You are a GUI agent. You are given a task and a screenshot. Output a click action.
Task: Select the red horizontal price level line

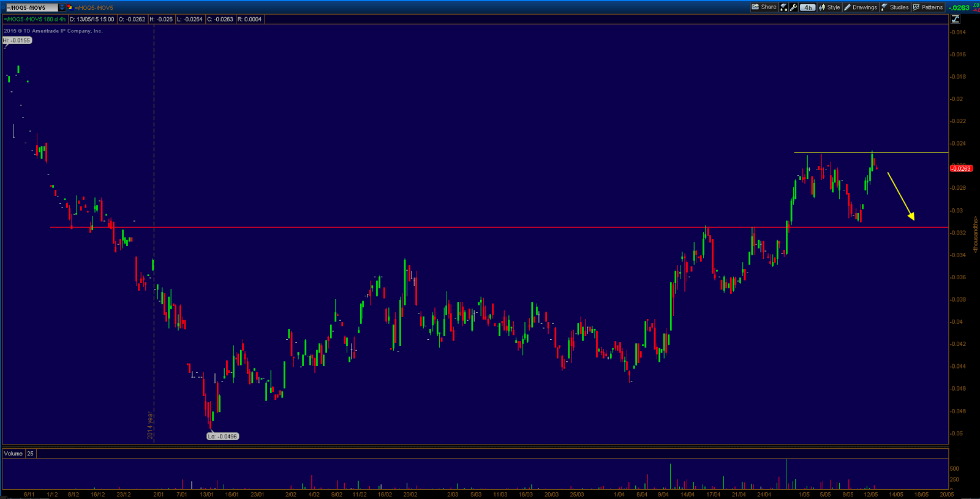pyautogui.click(x=499, y=228)
